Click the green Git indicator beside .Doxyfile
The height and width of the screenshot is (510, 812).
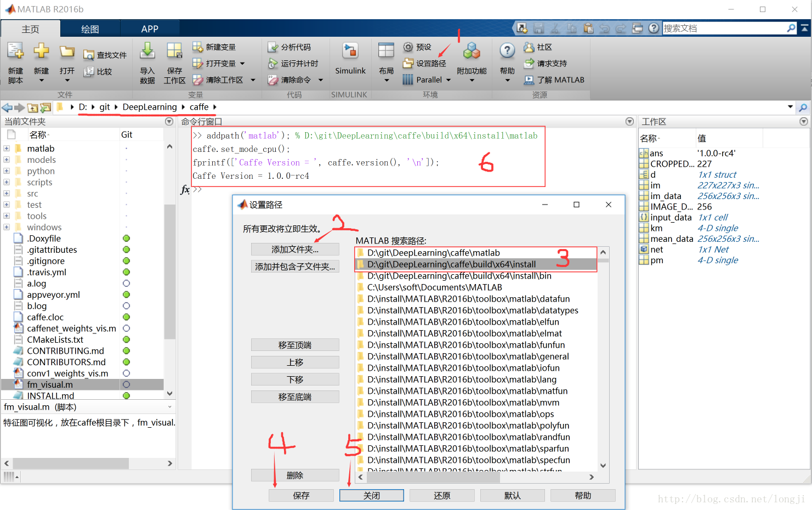coord(126,239)
